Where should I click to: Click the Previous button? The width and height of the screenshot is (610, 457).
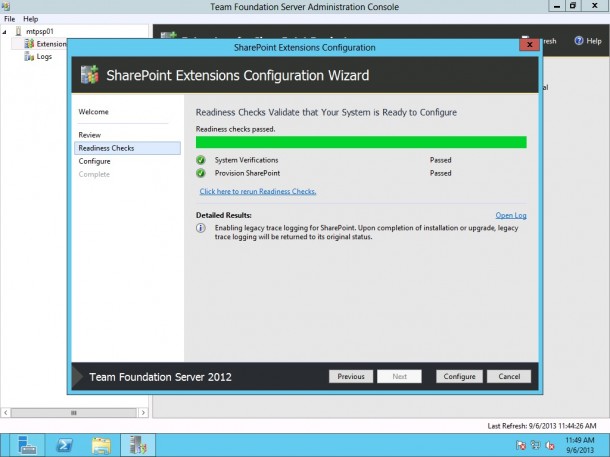(x=351, y=376)
